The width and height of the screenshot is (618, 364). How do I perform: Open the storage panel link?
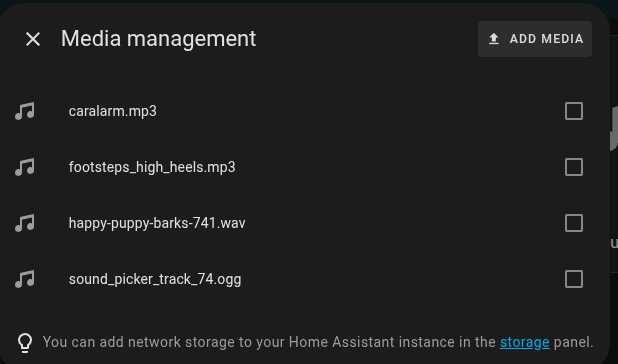pos(525,342)
